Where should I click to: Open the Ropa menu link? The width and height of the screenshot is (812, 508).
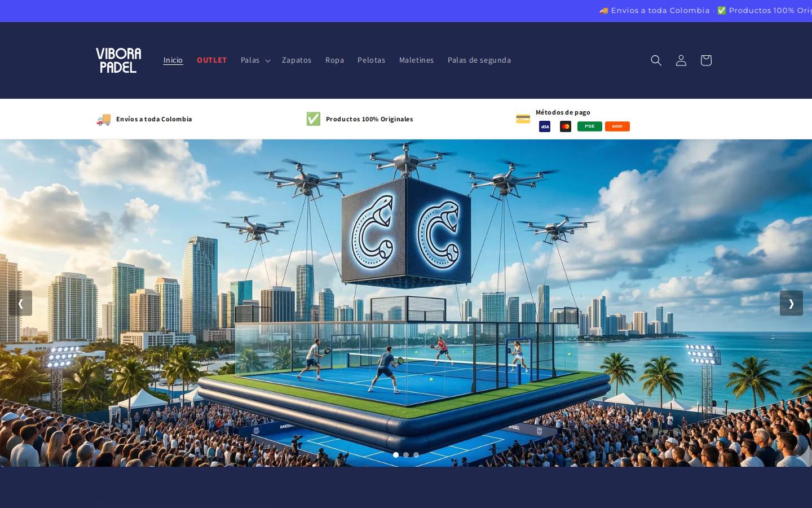(334, 60)
